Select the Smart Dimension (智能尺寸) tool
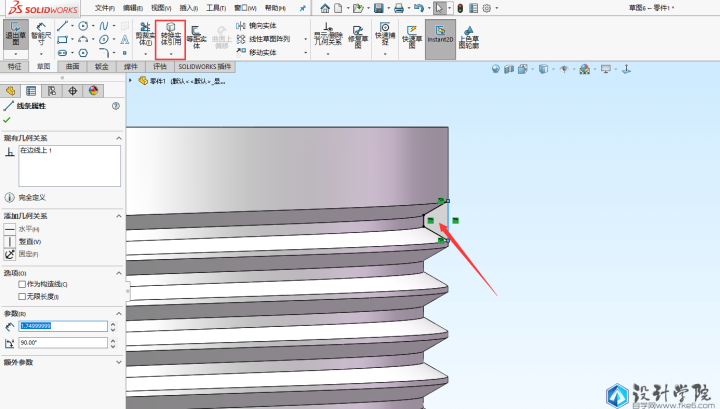Screen dimensions: 720x409 39,36
